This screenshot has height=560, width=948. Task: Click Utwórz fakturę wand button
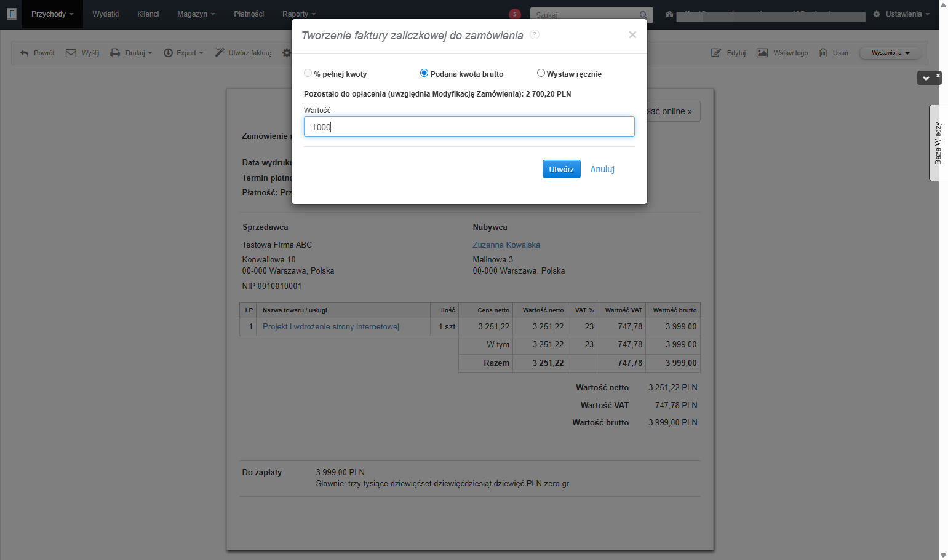tap(243, 53)
